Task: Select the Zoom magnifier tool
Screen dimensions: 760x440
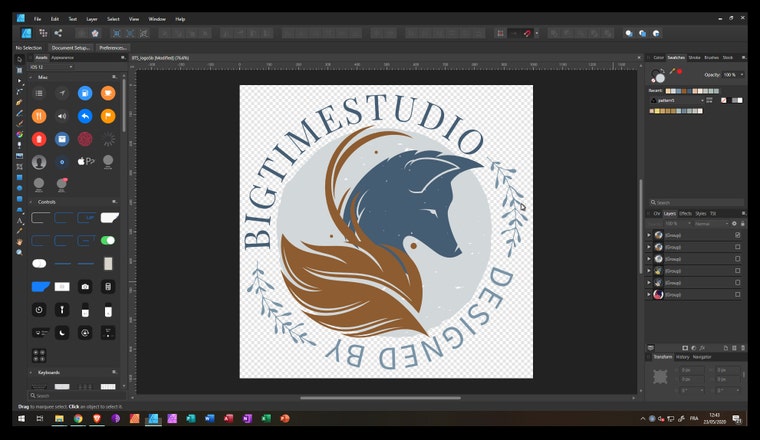Action: pos(19,252)
